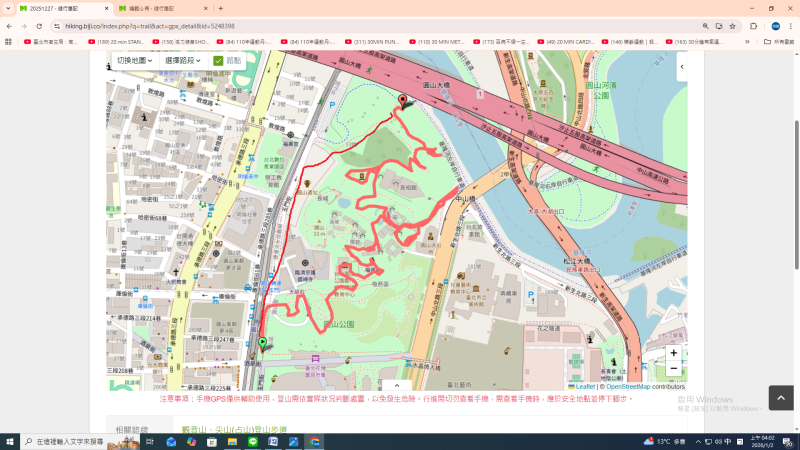Toggle the 路點 waypoint checkbox

pyautogui.click(x=219, y=61)
